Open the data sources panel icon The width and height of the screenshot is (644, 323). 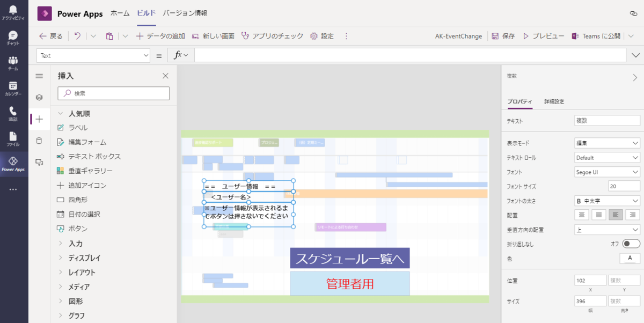[39, 141]
